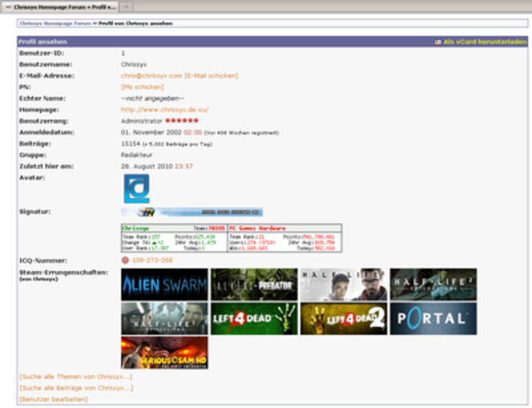Screen dimensions: 532x408
Task: Click the Chrissyx user stats in signature table
Action: point(174,238)
